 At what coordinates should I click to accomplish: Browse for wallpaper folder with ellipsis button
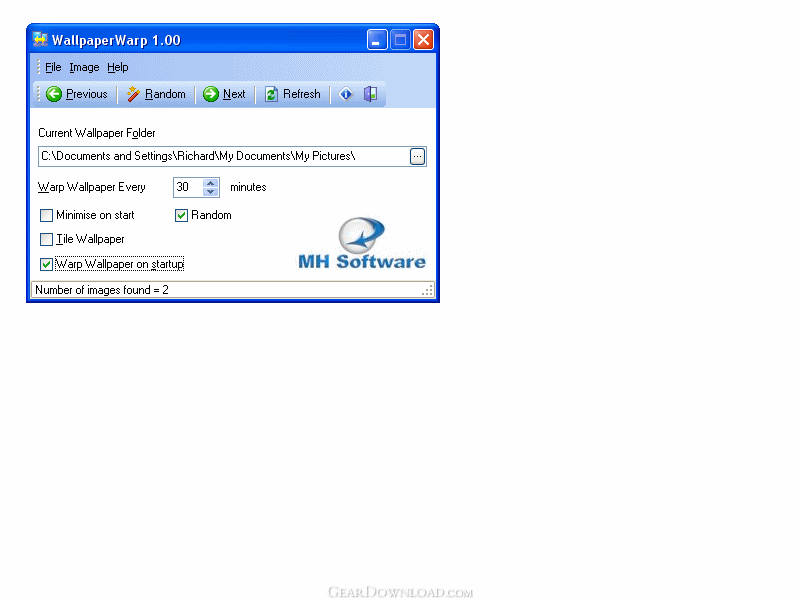pyautogui.click(x=417, y=156)
